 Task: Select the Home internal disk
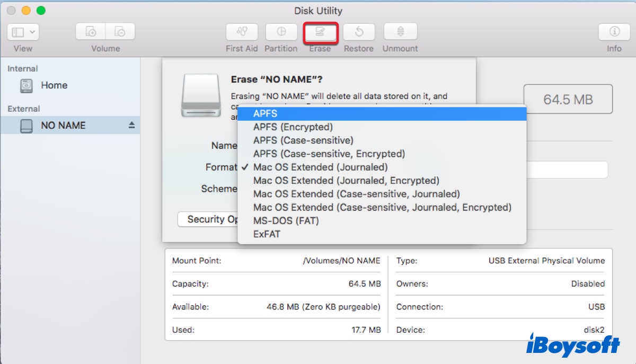pos(54,85)
